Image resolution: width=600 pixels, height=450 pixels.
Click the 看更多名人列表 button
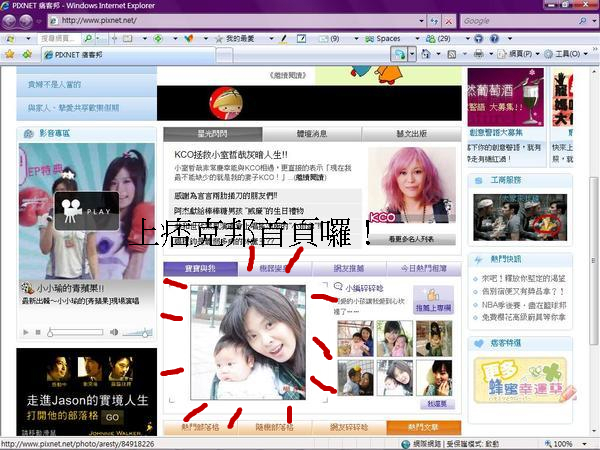point(412,239)
